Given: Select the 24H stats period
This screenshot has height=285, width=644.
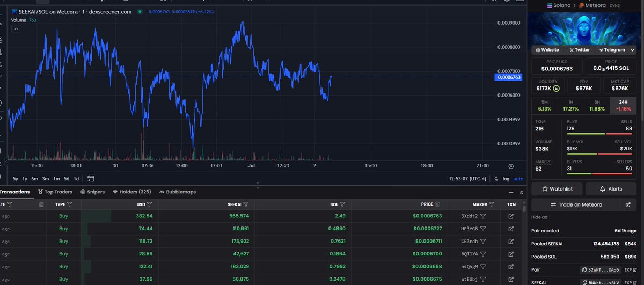Looking at the screenshot, I should click(623, 105).
